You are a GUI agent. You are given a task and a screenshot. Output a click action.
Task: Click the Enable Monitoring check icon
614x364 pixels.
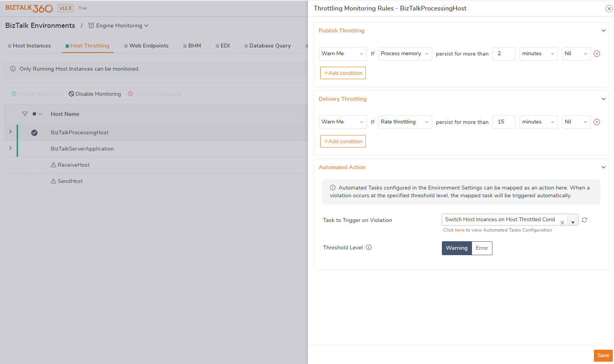point(14,94)
